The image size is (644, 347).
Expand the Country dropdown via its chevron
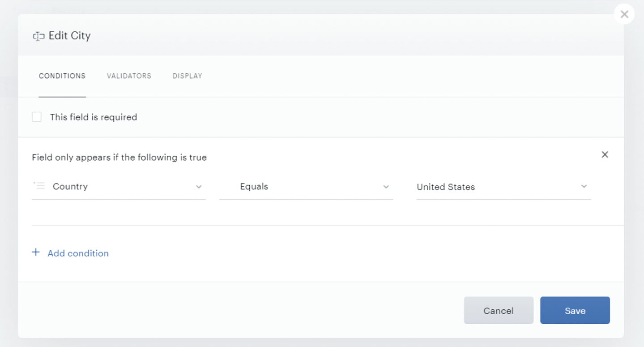199,187
